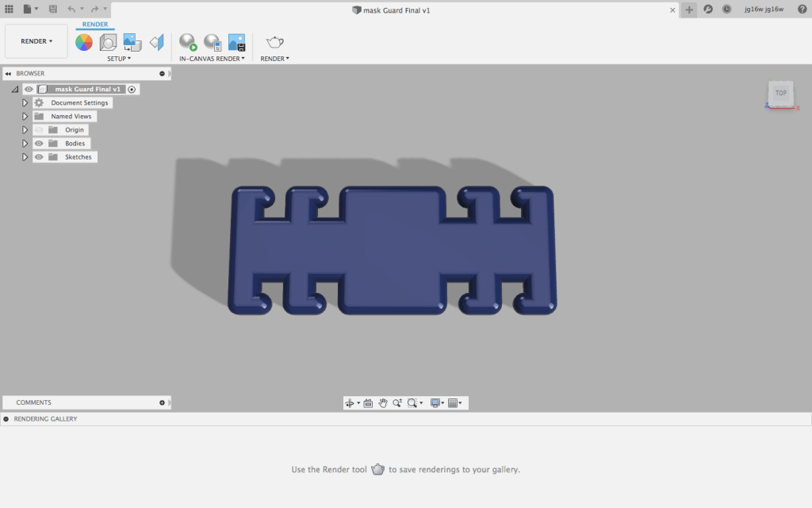The image size is (812, 508).
Task: Start In-Canvas Render with play icon
Action: 188,42
